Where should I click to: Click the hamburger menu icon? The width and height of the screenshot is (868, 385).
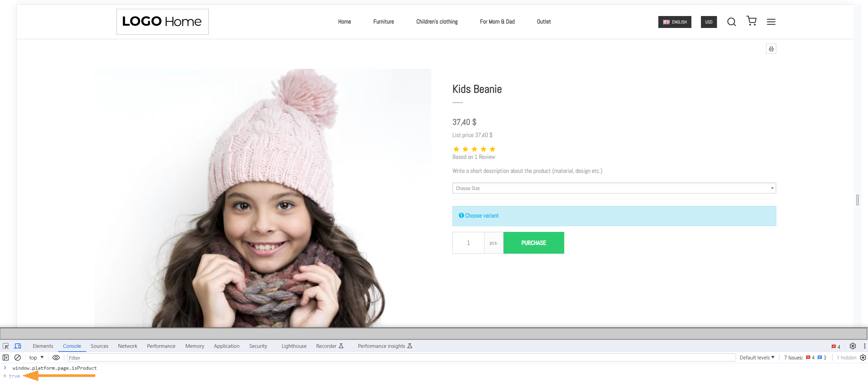click(x=770, y=22)
